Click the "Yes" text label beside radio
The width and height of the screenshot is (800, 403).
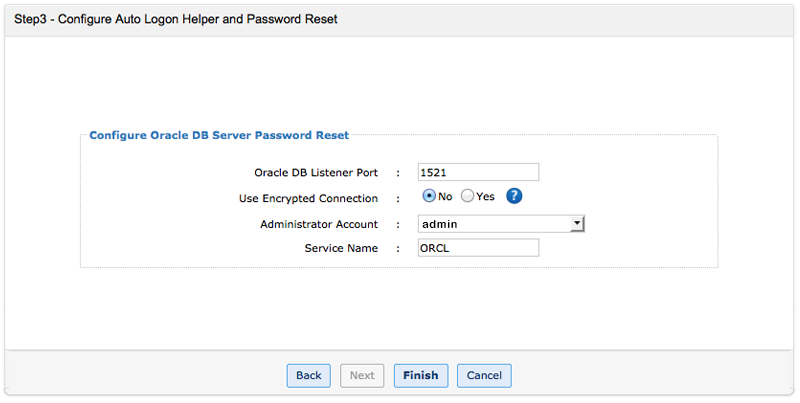486,197
